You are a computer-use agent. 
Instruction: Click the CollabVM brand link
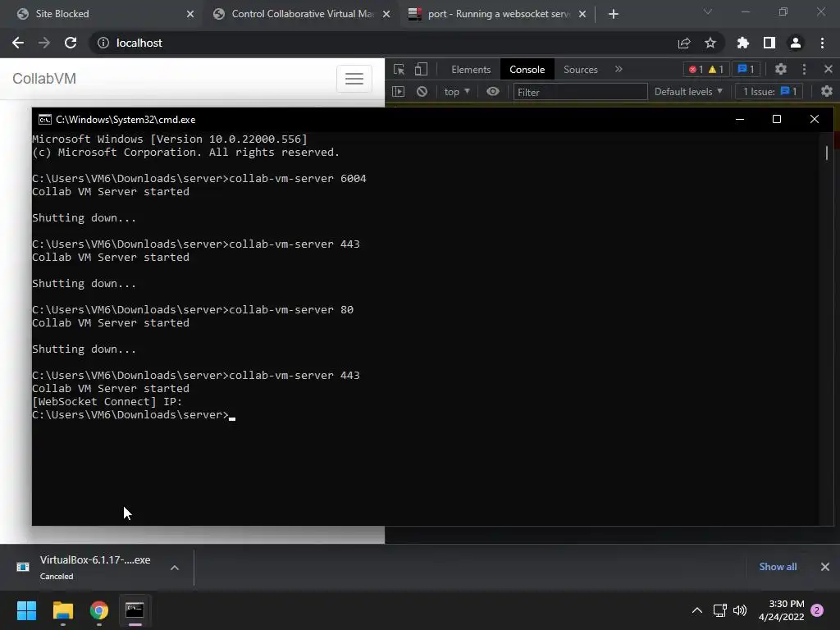click(x=44, y=79)
